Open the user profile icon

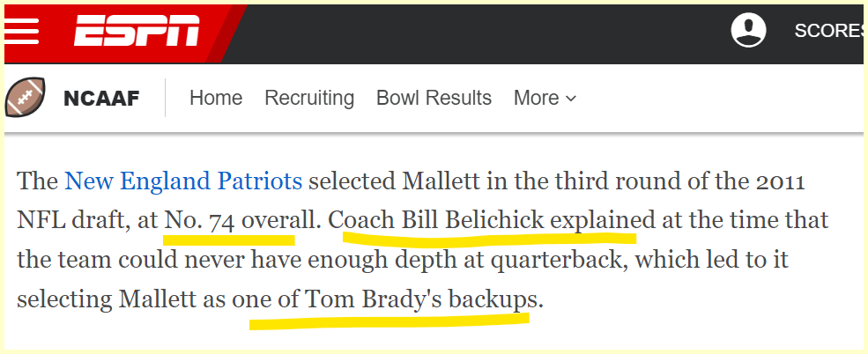pyautogui.click(x=748, y=32)
